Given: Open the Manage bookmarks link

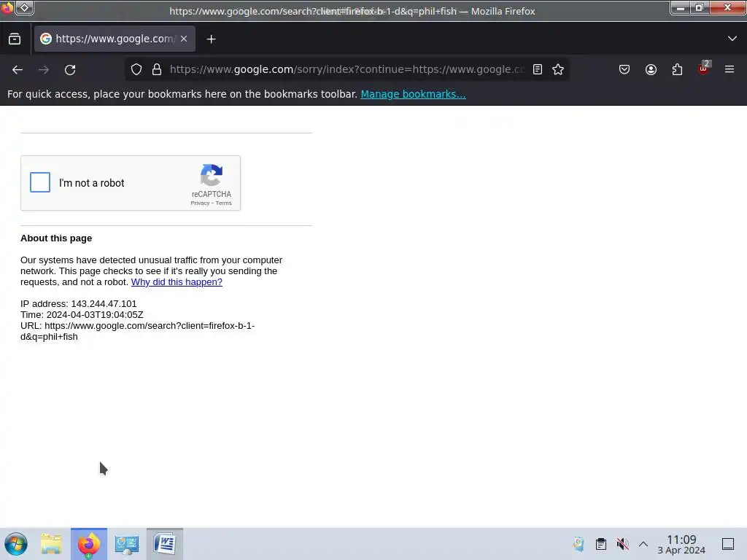Looking at the screenshot, I should click(x=413, y=94).
